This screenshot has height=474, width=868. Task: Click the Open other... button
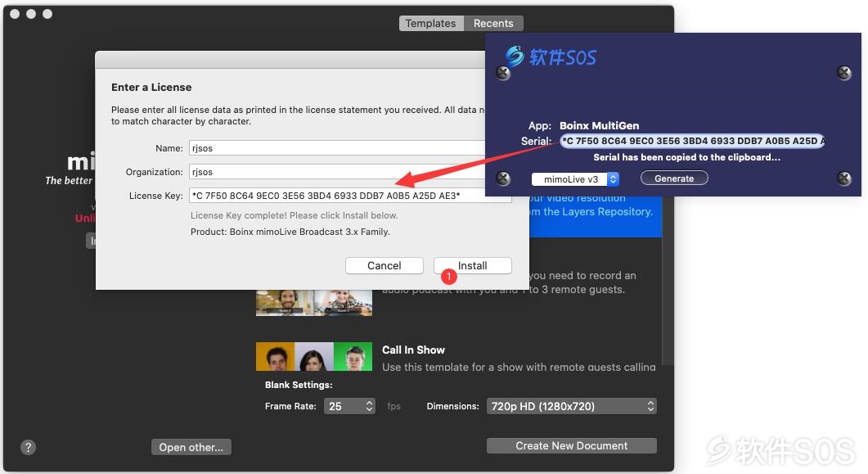coord(191,448)
